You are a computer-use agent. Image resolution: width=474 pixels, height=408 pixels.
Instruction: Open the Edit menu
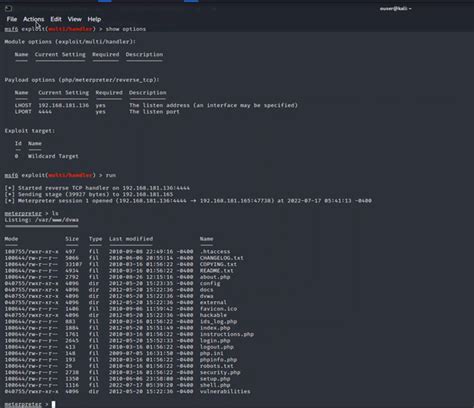56,19
